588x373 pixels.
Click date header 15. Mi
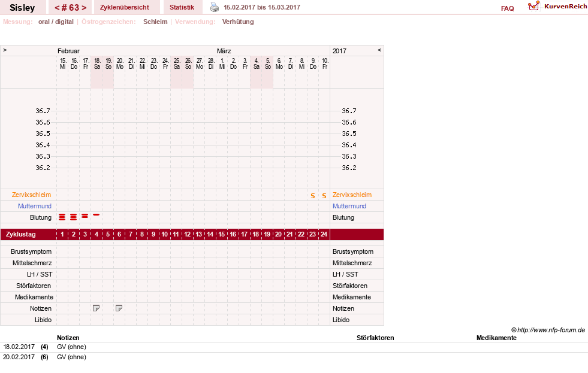pos(62,63)
